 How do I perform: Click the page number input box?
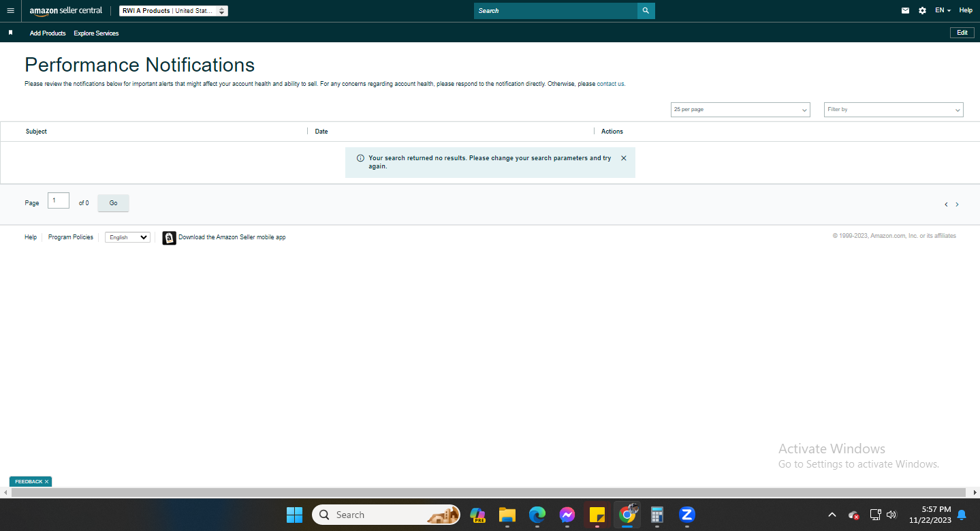tap(59, 200)
